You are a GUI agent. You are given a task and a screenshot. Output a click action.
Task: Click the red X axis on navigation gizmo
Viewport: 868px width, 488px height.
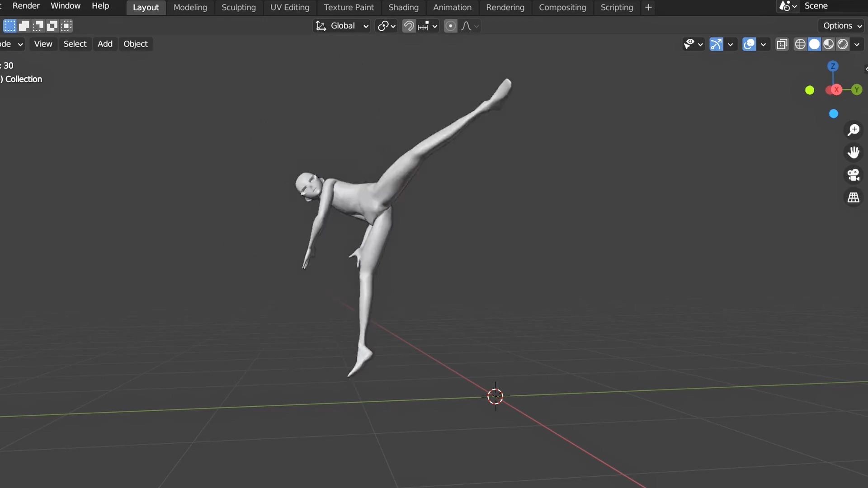click(836, 90)
